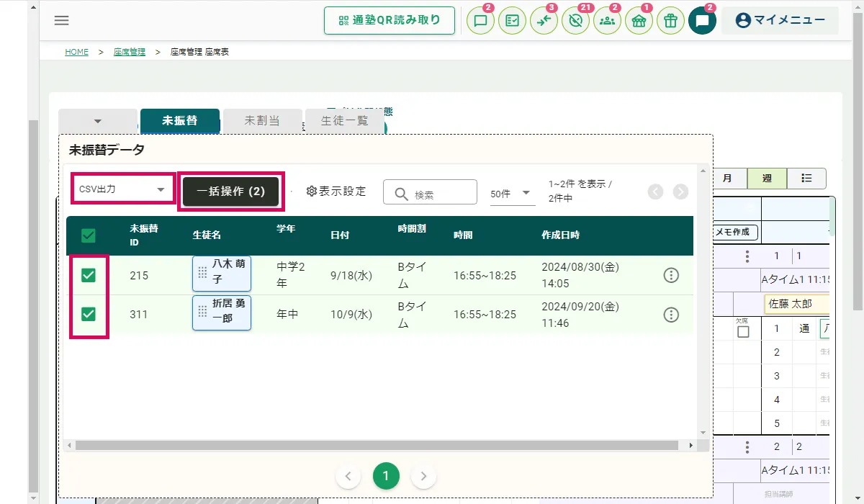Click next page chevron at panel bottom
Screen dimensions: 864x504
(x=423, y=476)
